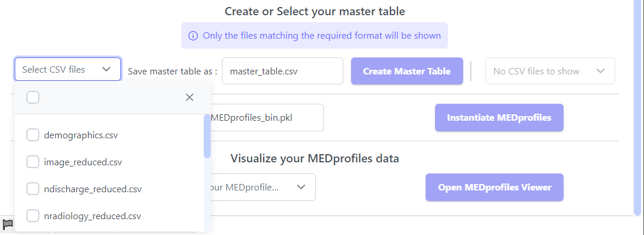Check the demographics.csv checkbox
644x235 pixels.
(33, 135)
